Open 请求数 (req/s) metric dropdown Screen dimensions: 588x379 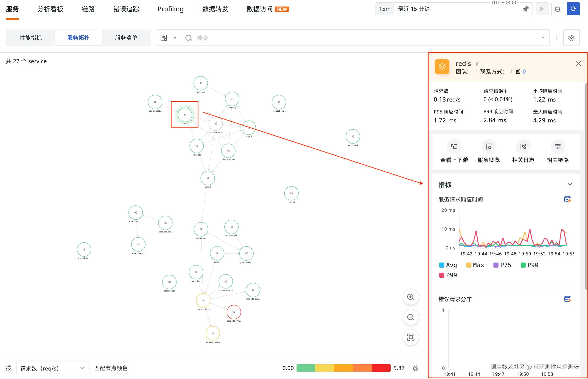pyautogui.click(x=52, y=368)
